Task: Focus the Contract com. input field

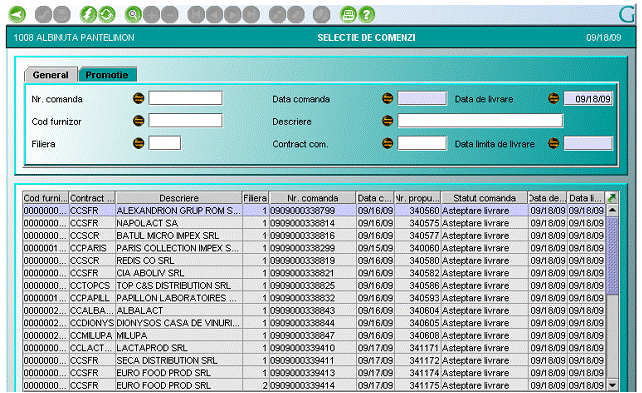Action: point(422,143)
